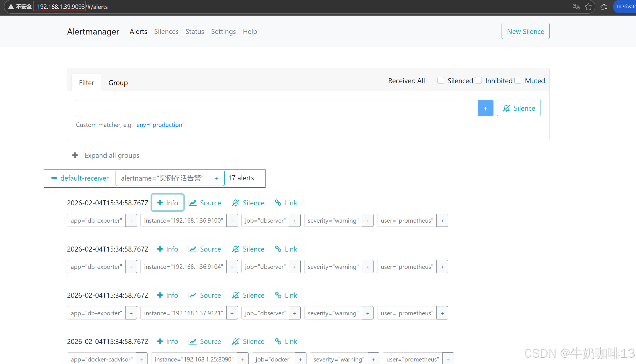
Task: Click the Link chain icon of the first alert
Action: coord(278,203)
